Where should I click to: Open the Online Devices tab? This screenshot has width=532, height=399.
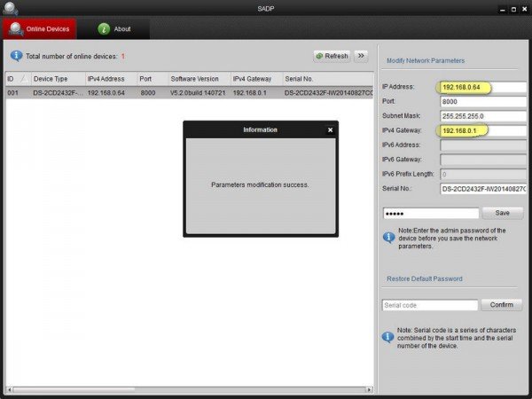point(39,28)
